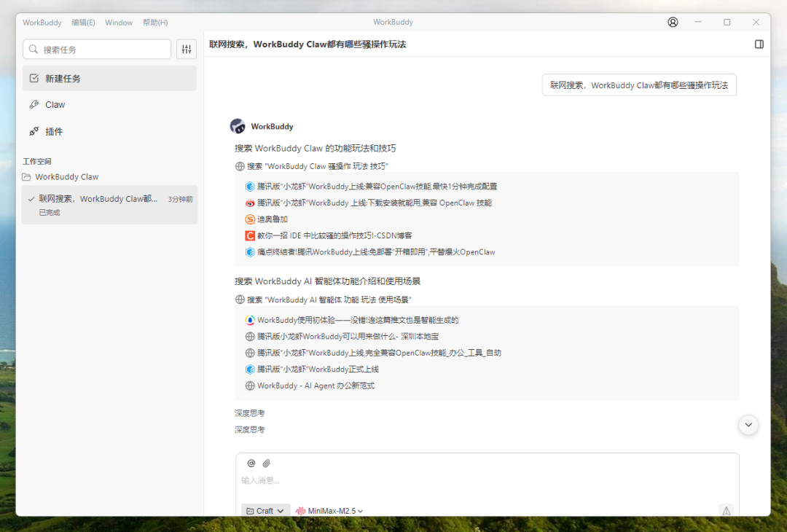
Task: Select the Claw item in the sidebar
Action: [53, 104]
